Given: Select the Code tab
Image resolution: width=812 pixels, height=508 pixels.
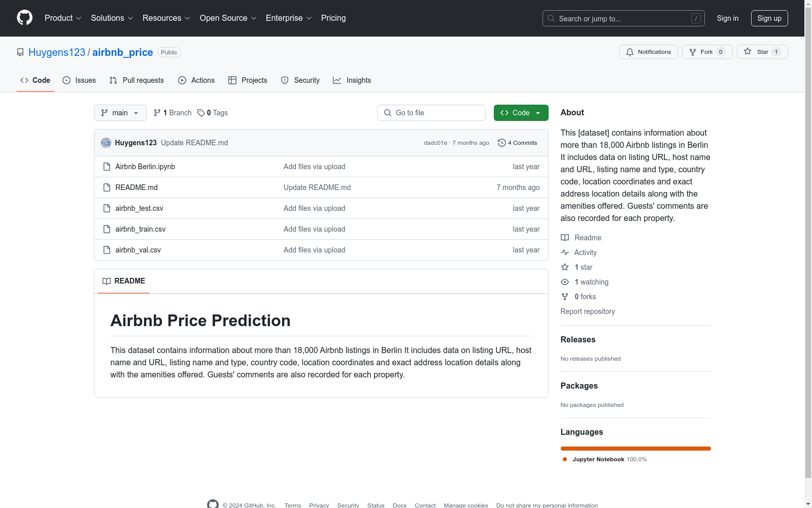Looking at the screenshot, I should tap(36, 80).
